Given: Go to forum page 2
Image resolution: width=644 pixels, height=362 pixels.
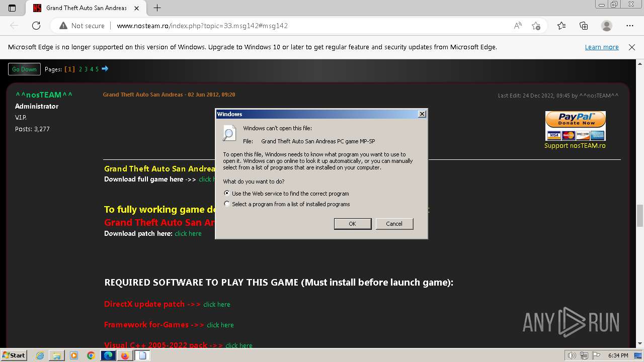Looking at the screenshot, I should click(80, 69).
